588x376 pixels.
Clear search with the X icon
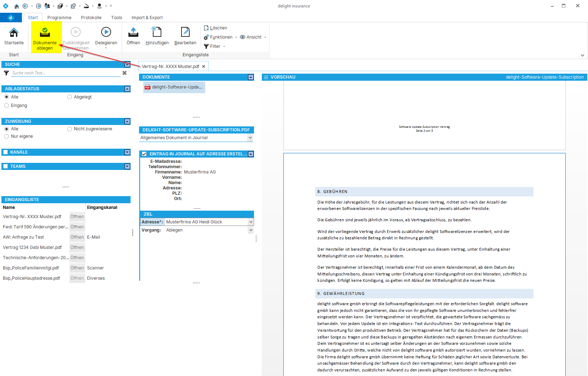pyautogui.click(x=125, y=73)
